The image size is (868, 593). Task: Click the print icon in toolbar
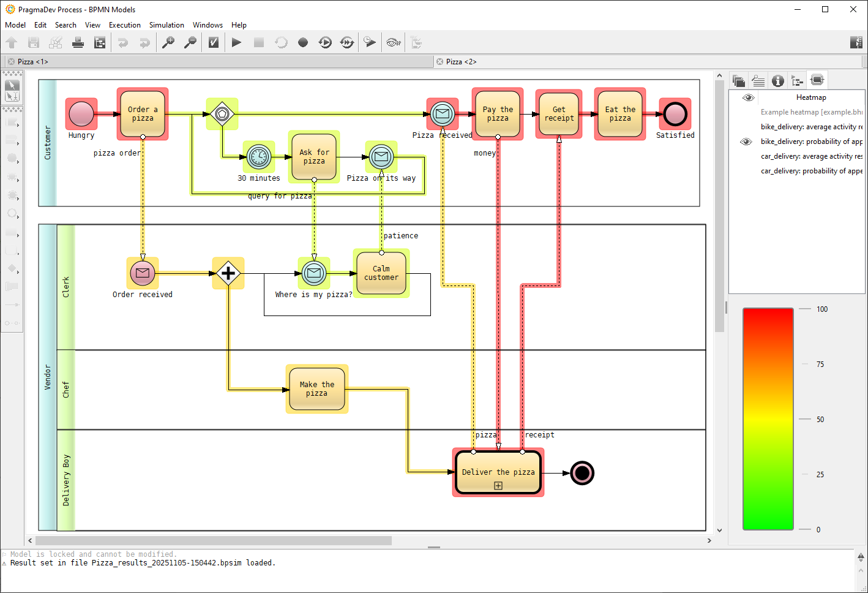(78, 42)
